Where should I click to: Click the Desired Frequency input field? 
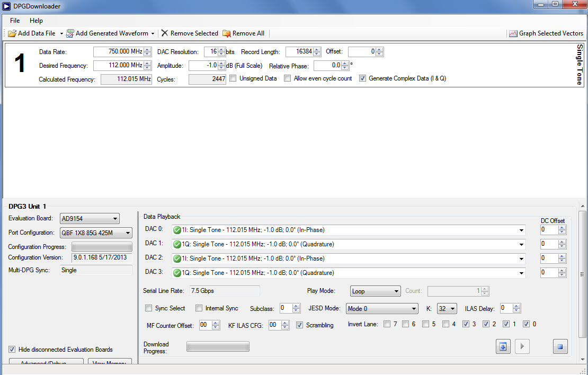point(118,66)
